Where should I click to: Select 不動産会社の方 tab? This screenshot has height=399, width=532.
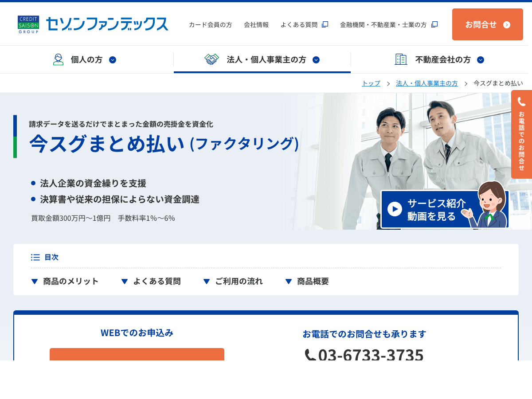tap(439, 59)
